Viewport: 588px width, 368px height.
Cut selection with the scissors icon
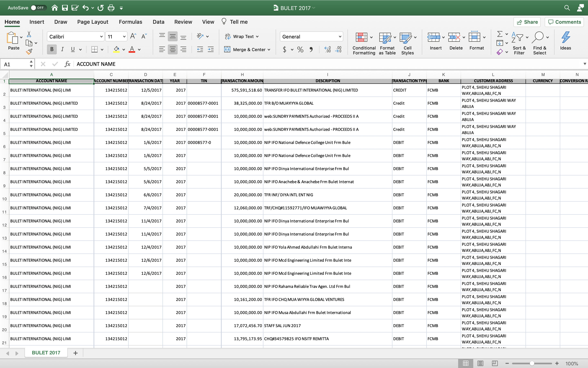point(29,34)
